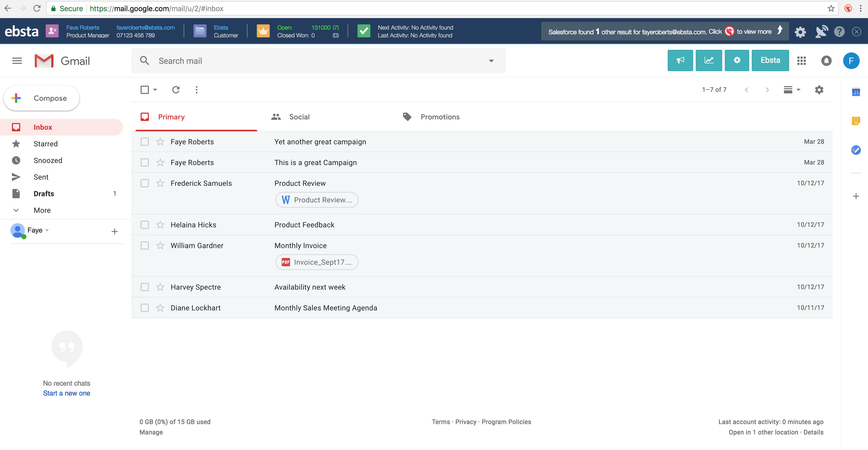Image resolution: width=868 pixels, height=450 pixels.
Task: Open Google Keep from side panel
Action: pyautogui.click(x=856, y=121)
